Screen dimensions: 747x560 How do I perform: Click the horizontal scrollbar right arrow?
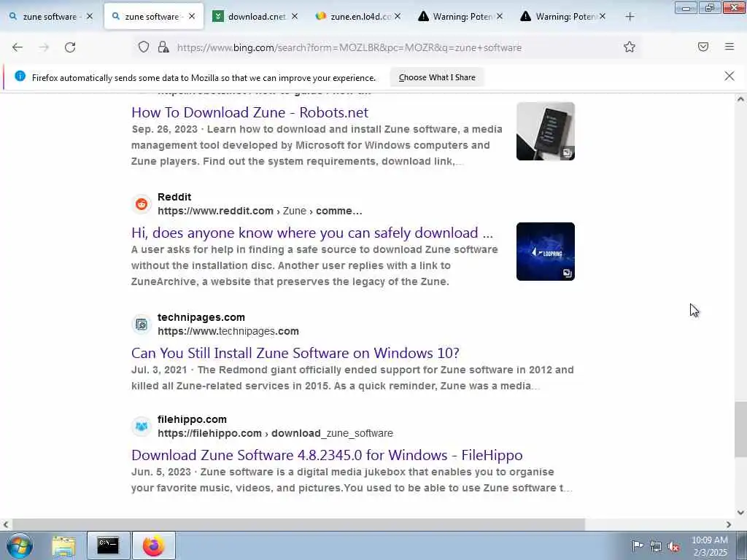(729, 524)
